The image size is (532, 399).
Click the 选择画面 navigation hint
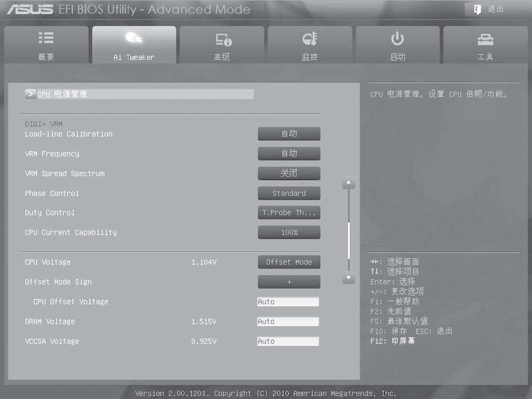(394, 262)
